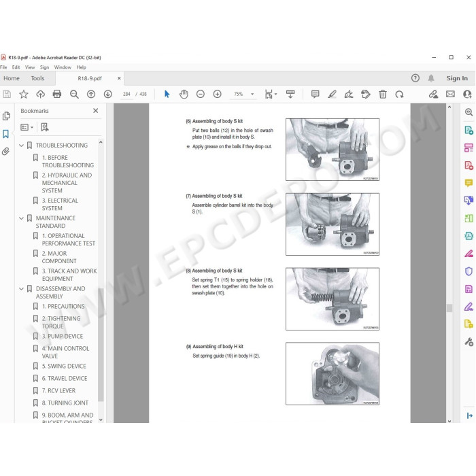The image size is (476, 476).
Task: Close the R18-9.pdf document tab
Action: click(x=119, y=78)
